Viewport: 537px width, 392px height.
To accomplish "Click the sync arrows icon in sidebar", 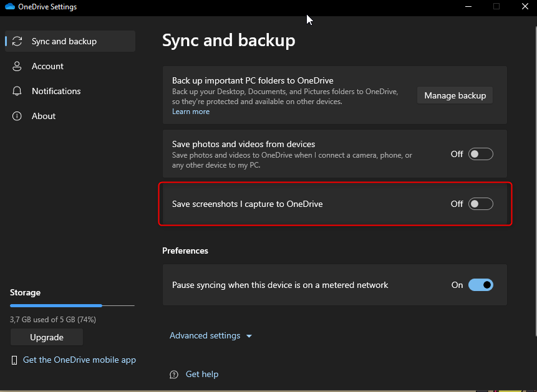I will [x=17, y=41].
